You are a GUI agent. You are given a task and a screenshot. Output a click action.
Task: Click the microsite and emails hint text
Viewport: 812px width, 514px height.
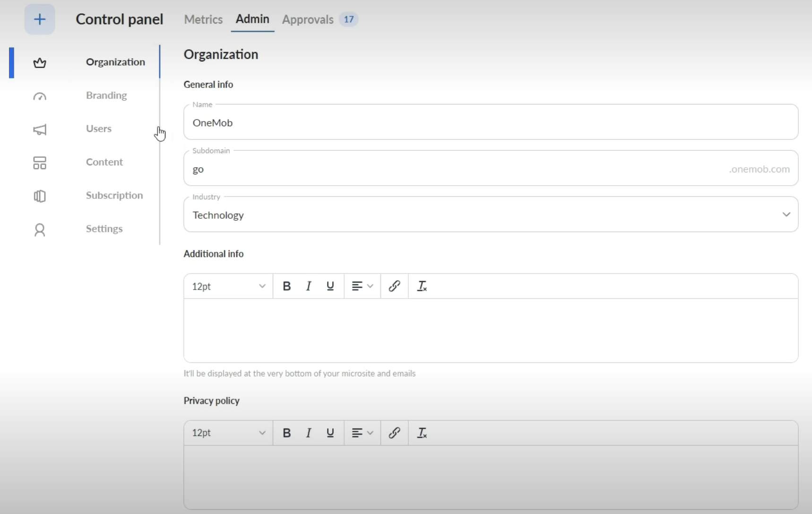coord(300,373)
